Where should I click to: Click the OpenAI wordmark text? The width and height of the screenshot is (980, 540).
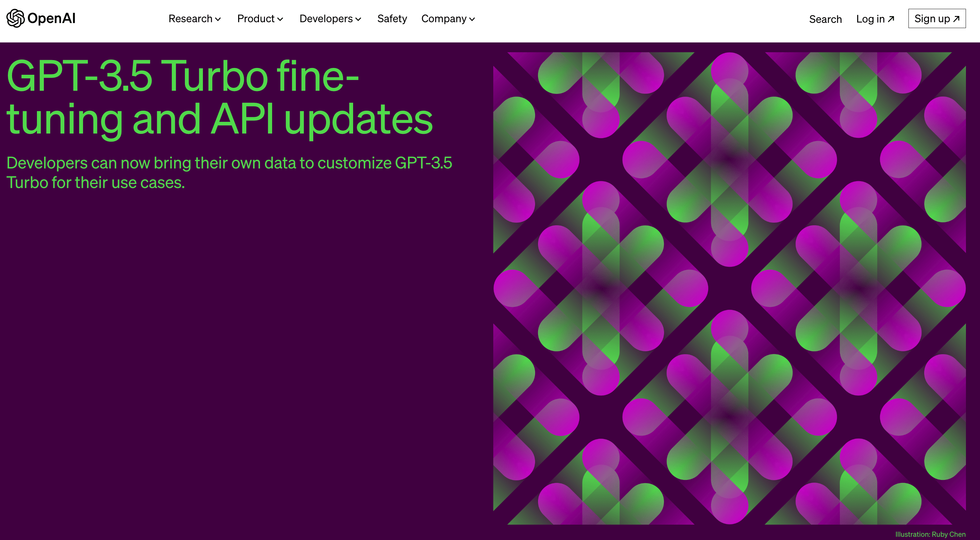51,18
